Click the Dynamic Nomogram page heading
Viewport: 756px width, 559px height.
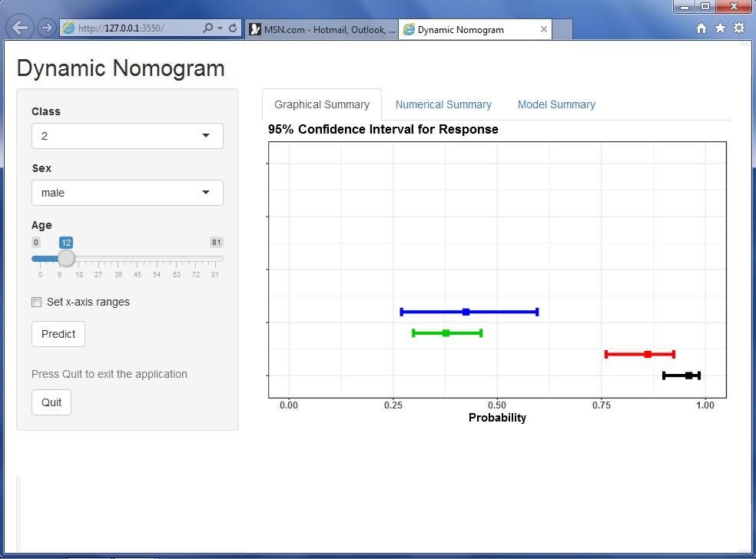pyautogui.click(x=121, y=68)
